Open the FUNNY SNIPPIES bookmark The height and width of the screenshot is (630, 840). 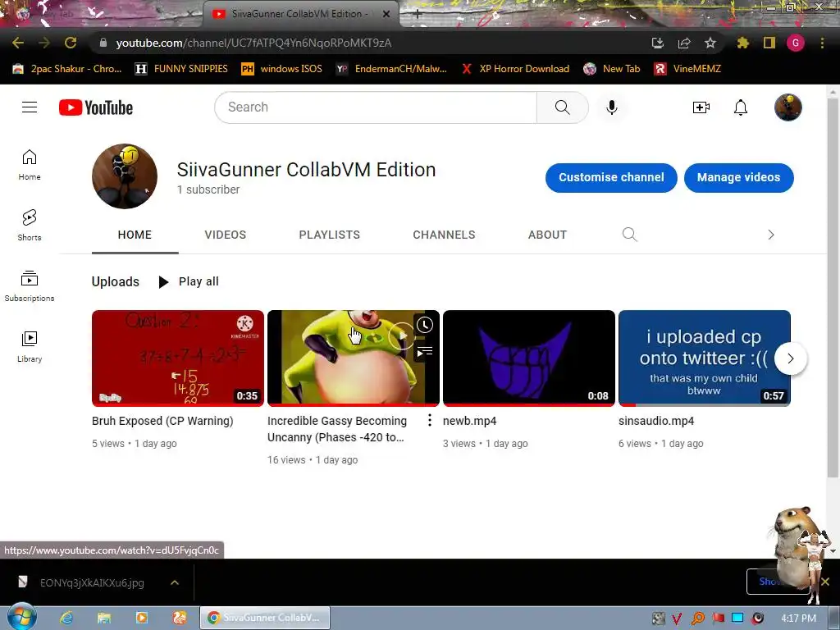[181, 69]
